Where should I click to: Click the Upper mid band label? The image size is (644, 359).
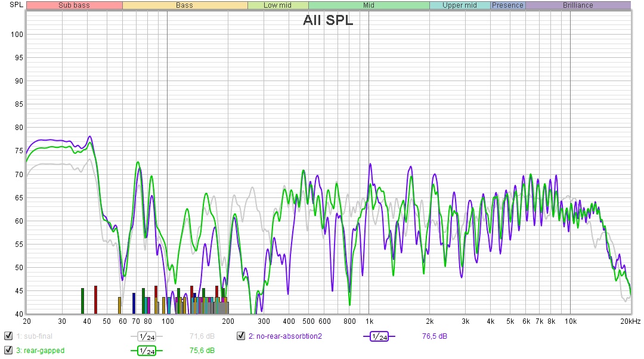pos(459,5)
